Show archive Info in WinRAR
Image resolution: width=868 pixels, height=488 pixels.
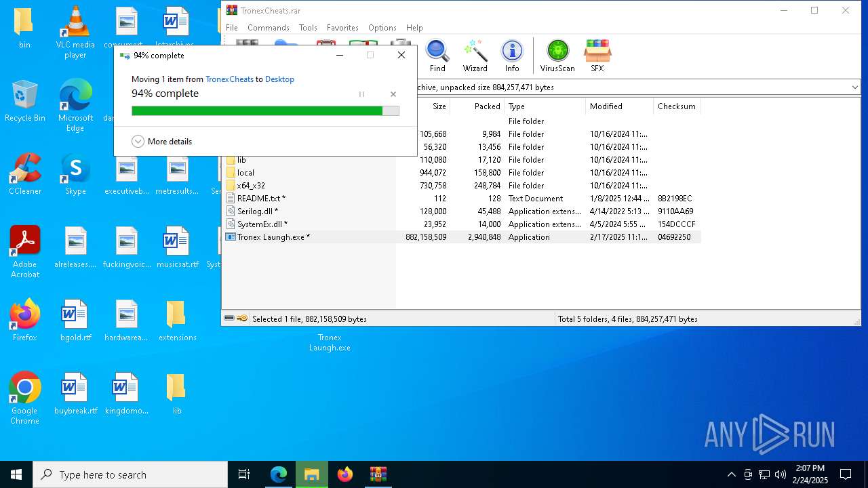pyautogui.click(x=512, y=56)
